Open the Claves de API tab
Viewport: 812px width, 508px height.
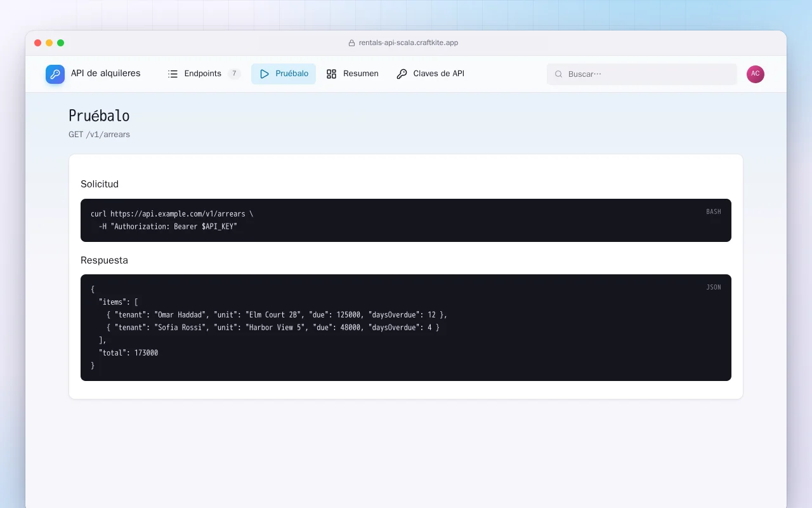click(430, 74)
